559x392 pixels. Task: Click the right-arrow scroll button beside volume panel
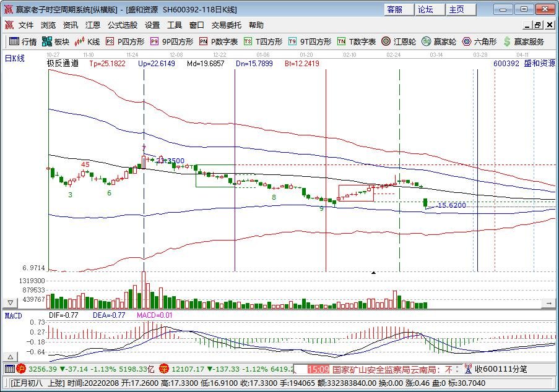point(548,303)
